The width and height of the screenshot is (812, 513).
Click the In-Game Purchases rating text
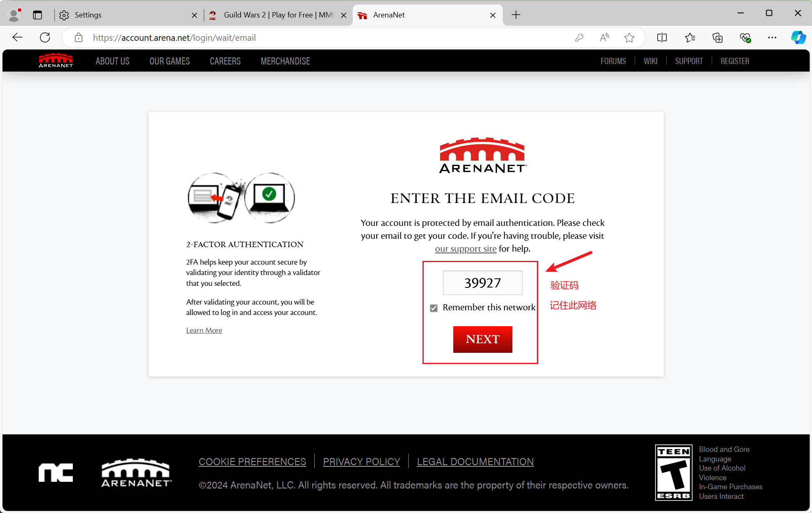pos(730,487)
